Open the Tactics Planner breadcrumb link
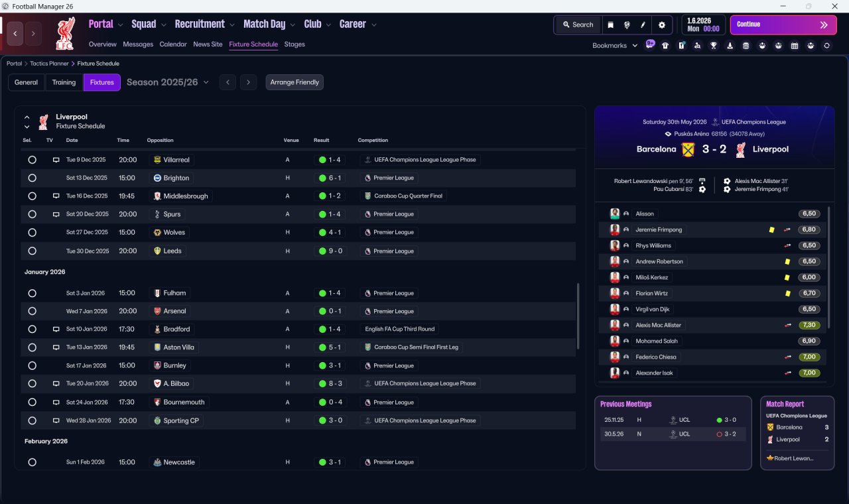 (49, 64)
